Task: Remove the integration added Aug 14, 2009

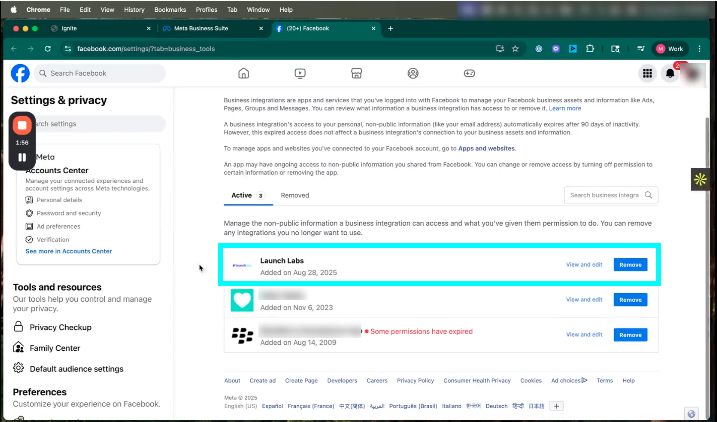Action: pyautogui.click(x=630, y=335)
